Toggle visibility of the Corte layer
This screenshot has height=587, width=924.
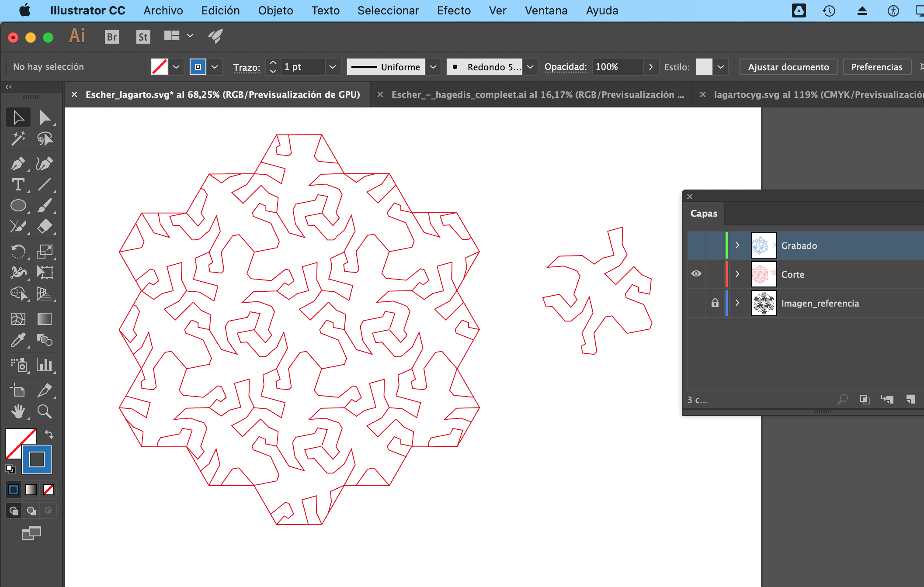pos(696,274)
